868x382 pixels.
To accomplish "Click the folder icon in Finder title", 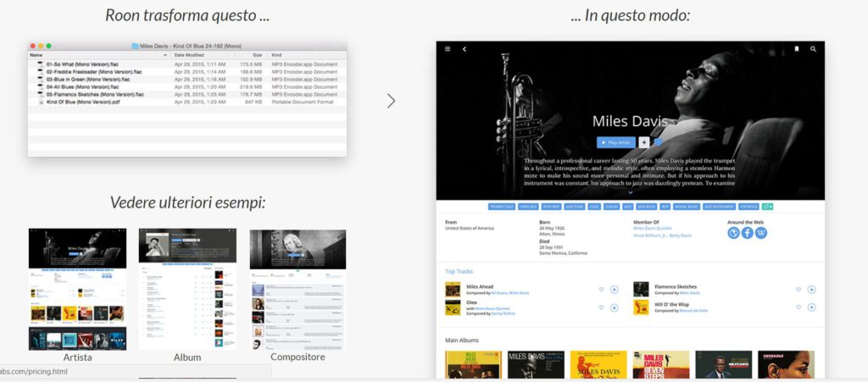I will coord(135,46).
